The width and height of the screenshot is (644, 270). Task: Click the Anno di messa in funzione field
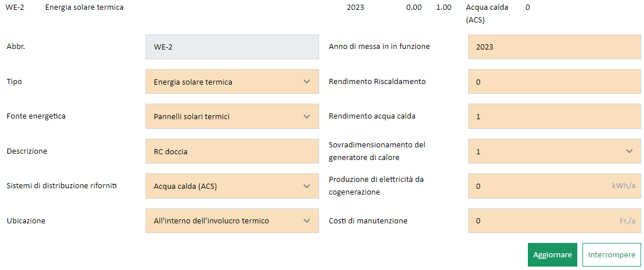coord(554,47)
